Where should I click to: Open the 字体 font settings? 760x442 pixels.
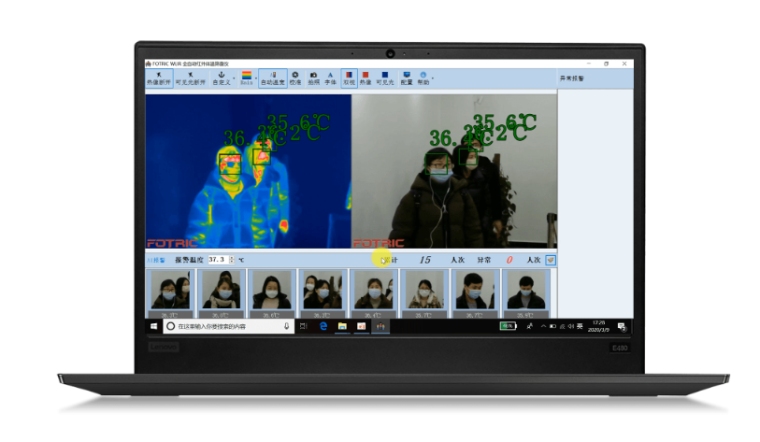(x=331, y=79)
